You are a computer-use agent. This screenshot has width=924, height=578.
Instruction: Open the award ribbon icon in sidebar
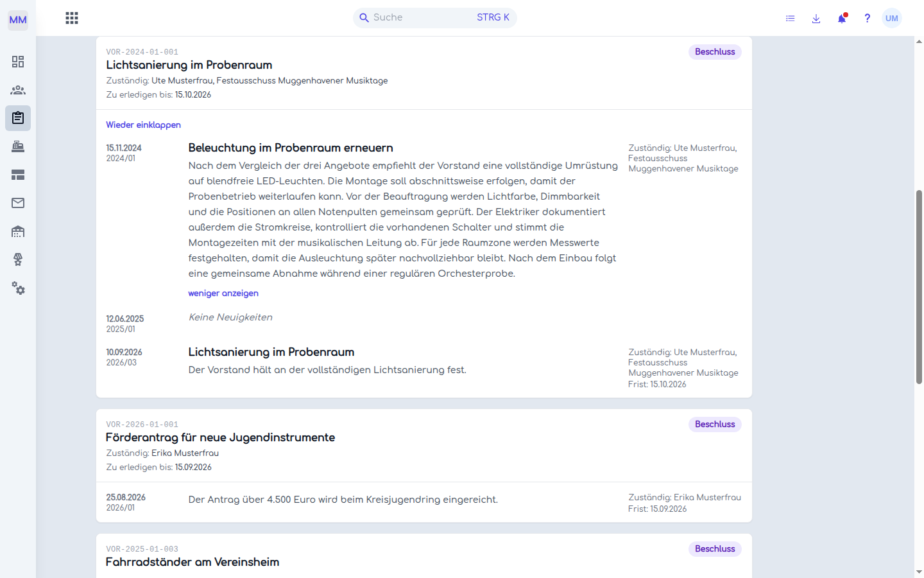18,259
